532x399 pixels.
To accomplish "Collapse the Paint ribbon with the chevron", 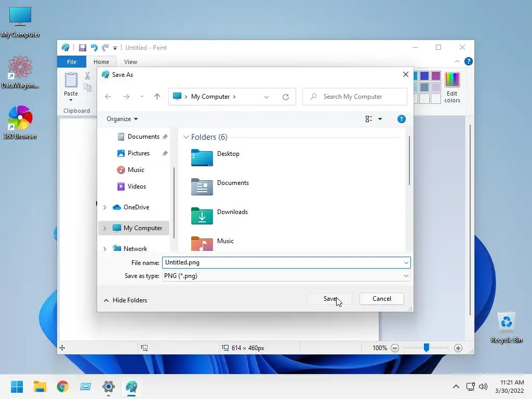I will (457, 61).
